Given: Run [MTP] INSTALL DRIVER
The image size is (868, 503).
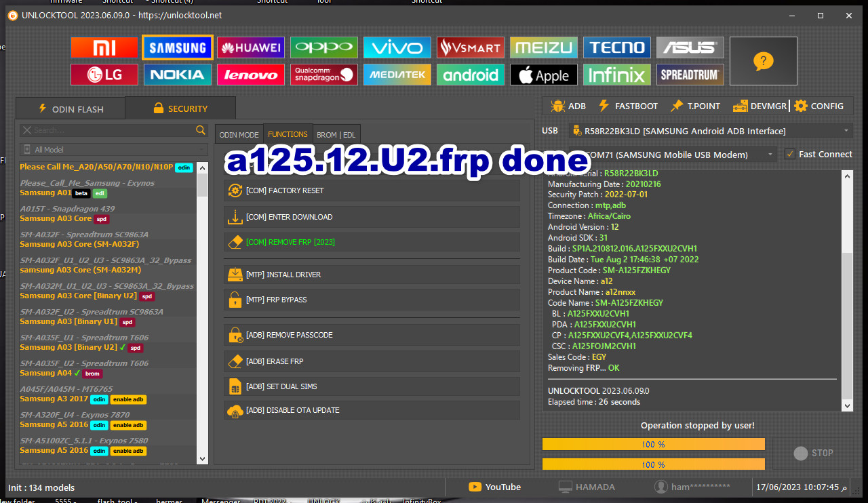Looking at the screenshot, I should tap(372, 275).
